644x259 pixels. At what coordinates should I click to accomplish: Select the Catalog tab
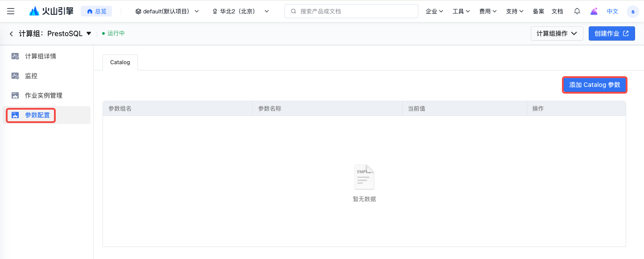(120, 62)
